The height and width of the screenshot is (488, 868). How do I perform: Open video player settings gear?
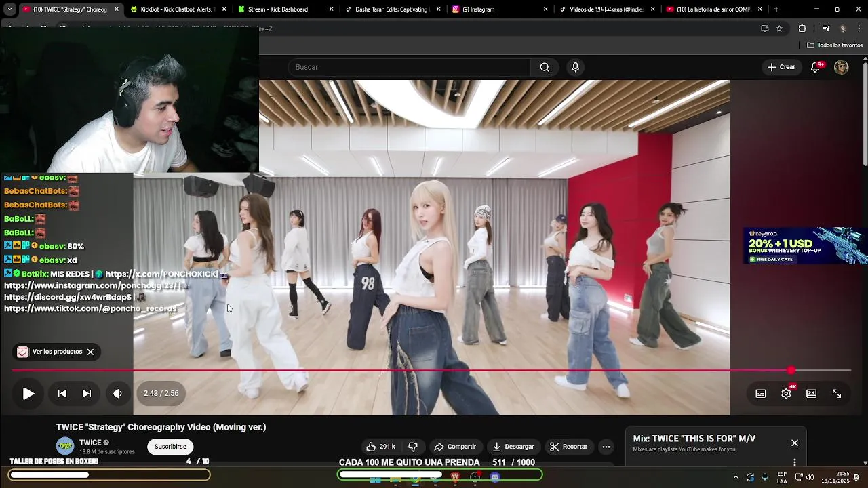[786, 393]
